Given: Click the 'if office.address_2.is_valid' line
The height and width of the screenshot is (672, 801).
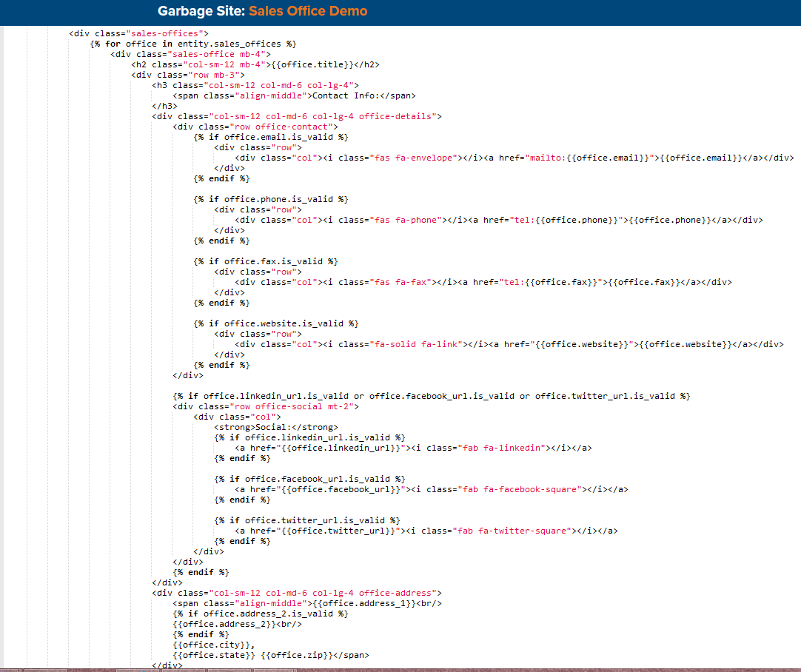Looking at the screenshot, I should click(261, 614).
